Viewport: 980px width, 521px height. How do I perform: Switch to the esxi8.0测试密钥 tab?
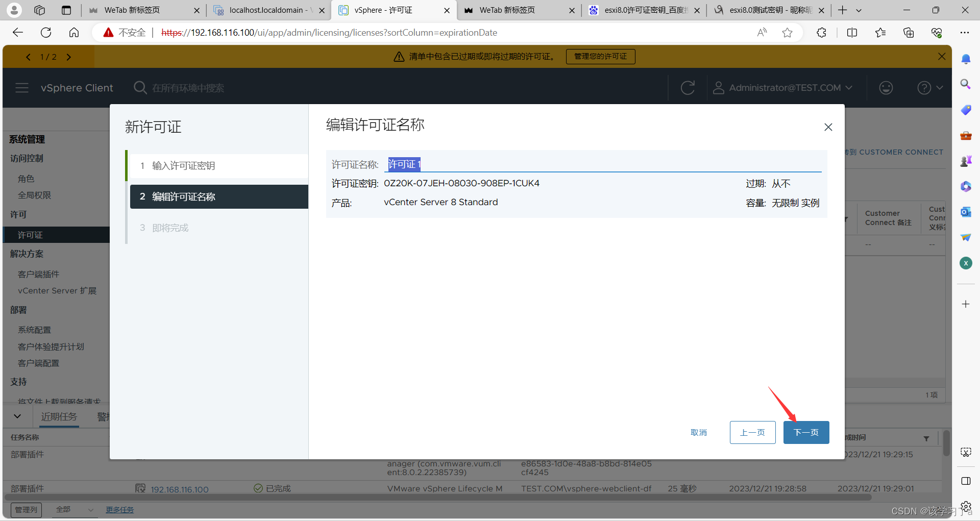[x=769, y=10]
